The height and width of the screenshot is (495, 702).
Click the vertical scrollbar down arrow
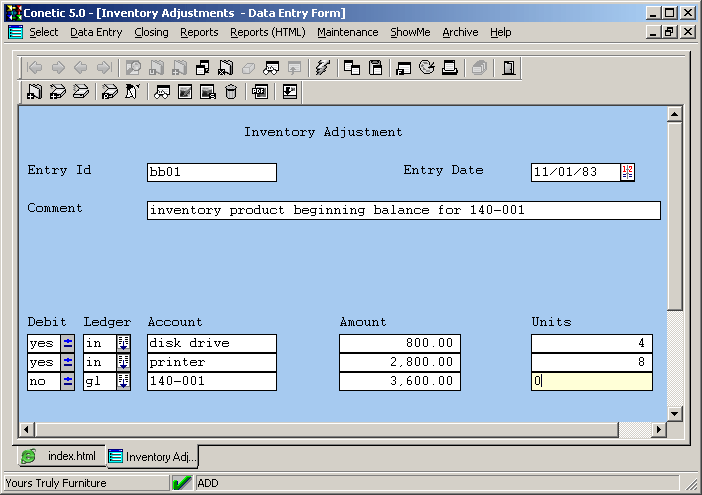click(x=674, y=412)
